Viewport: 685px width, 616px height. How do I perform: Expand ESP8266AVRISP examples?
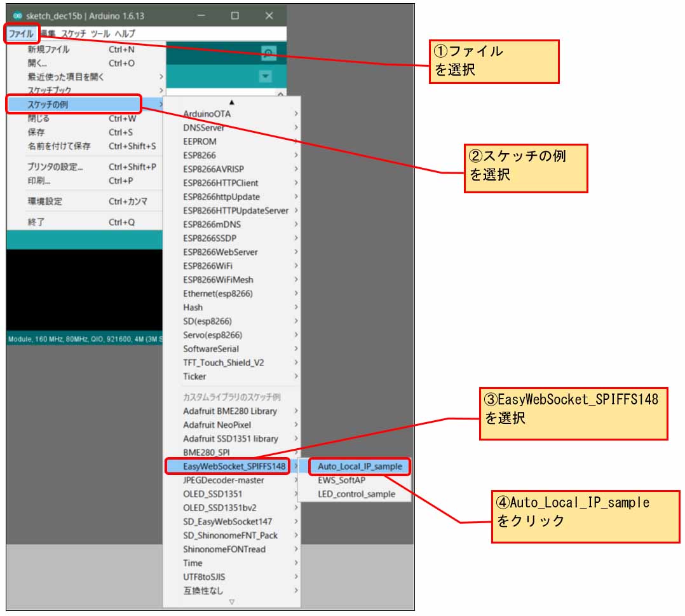coord(233,169)
